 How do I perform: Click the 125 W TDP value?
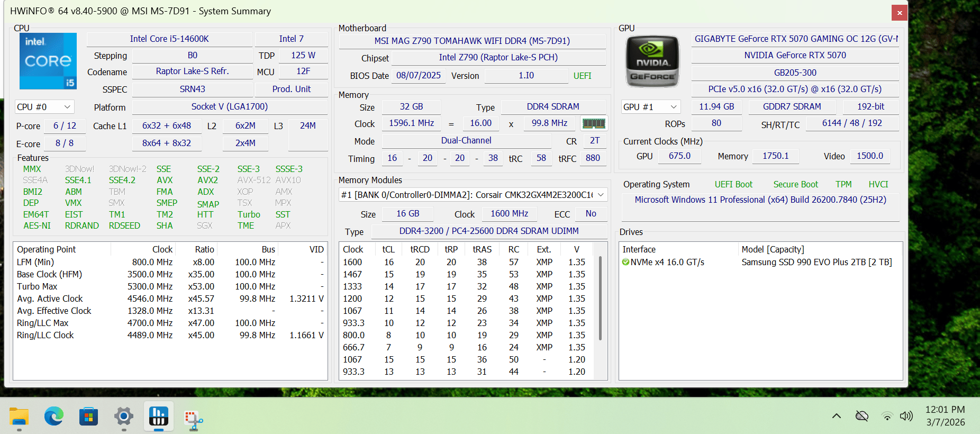[x=303, y=56]
